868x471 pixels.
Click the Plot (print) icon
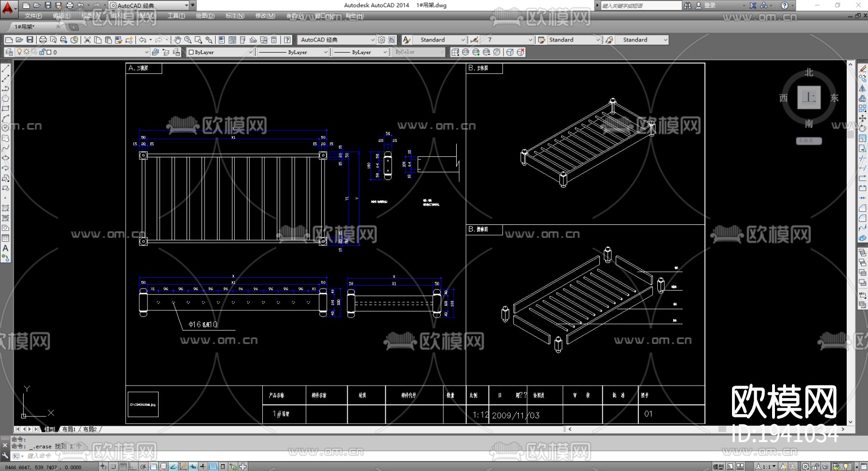tap(43, 40)
